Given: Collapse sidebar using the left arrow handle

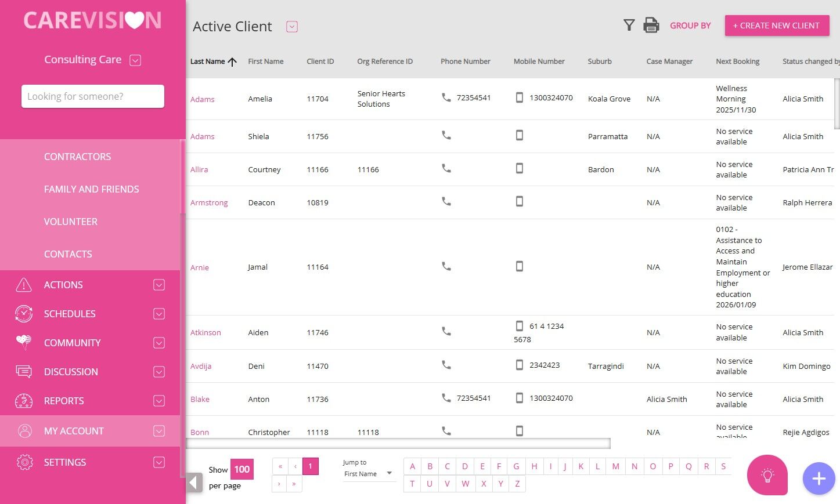Looking at the screenshot, I should [x=194, y=483].
